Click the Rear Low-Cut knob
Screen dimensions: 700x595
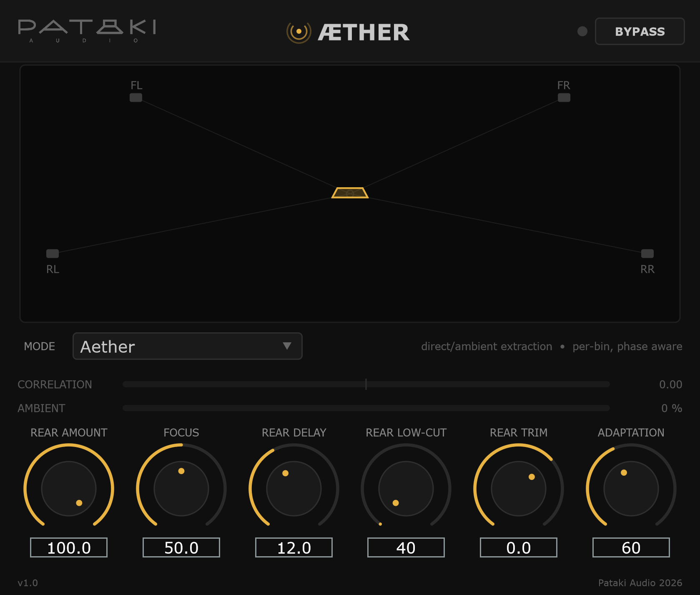point(406,488)
